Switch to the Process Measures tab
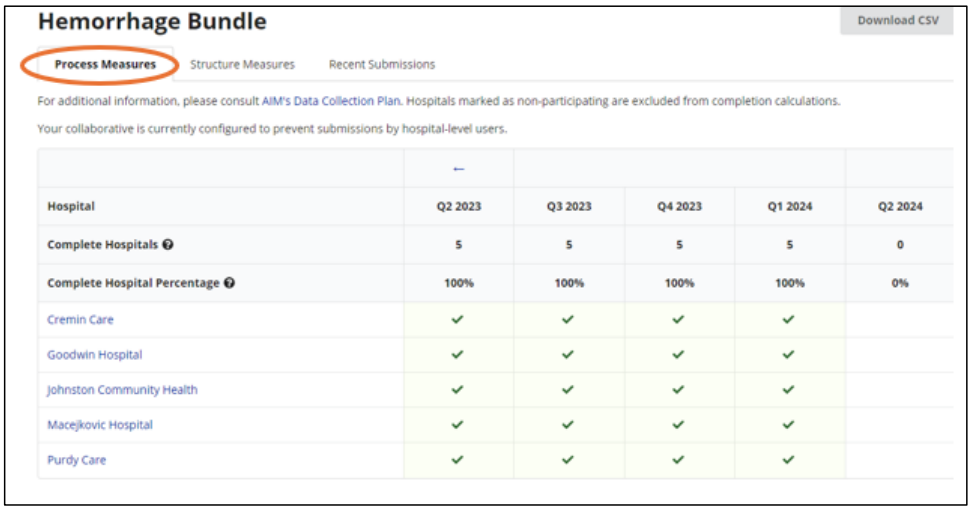This screenshot has height=511, width=972. coord(105,65)
